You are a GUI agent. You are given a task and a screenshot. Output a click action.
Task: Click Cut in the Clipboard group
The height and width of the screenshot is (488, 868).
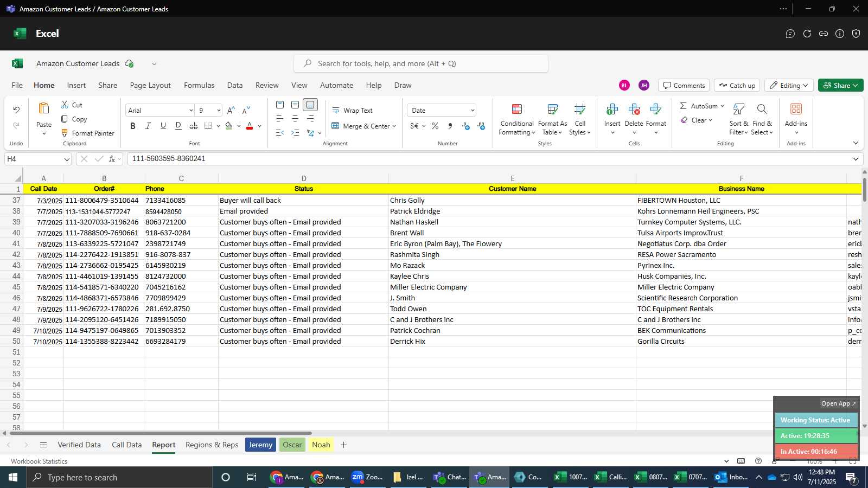pyautogui.click(x=72, y=105)
